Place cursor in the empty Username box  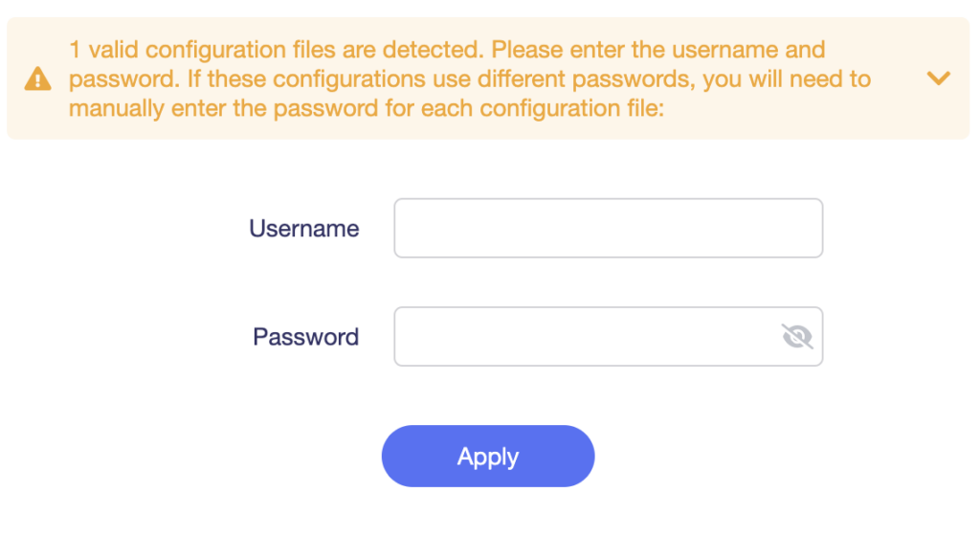[x=608, y=228]
